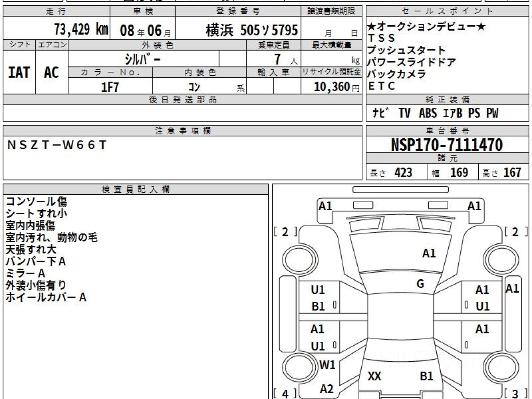Select the inspection date 08年06月
This screenshot has width=532, height=399.
click(x=145, y=31)
